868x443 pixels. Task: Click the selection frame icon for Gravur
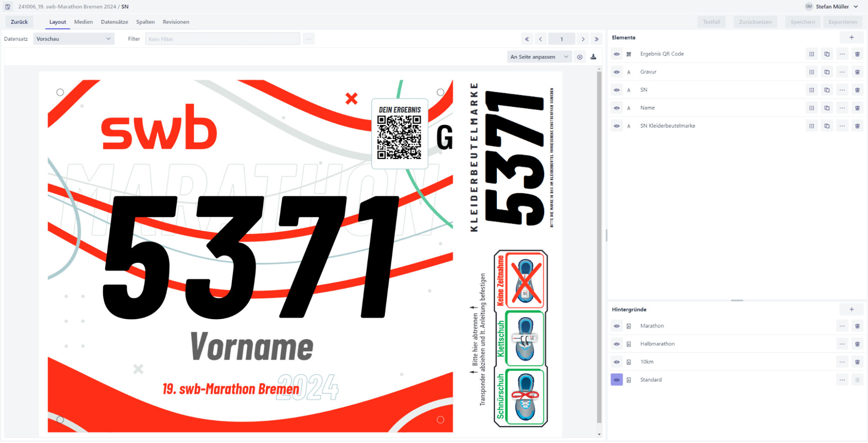point(811,72)
